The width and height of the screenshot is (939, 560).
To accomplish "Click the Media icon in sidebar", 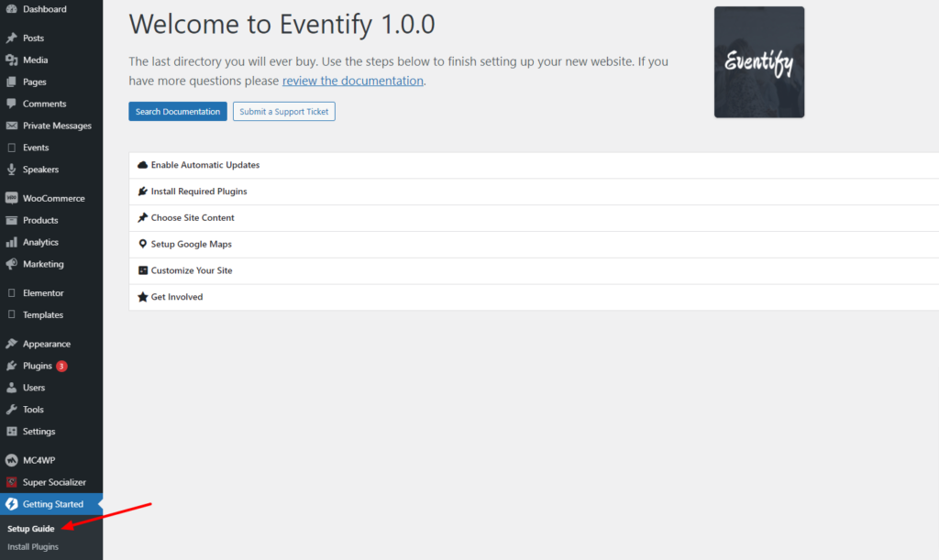I will point(11,60).
